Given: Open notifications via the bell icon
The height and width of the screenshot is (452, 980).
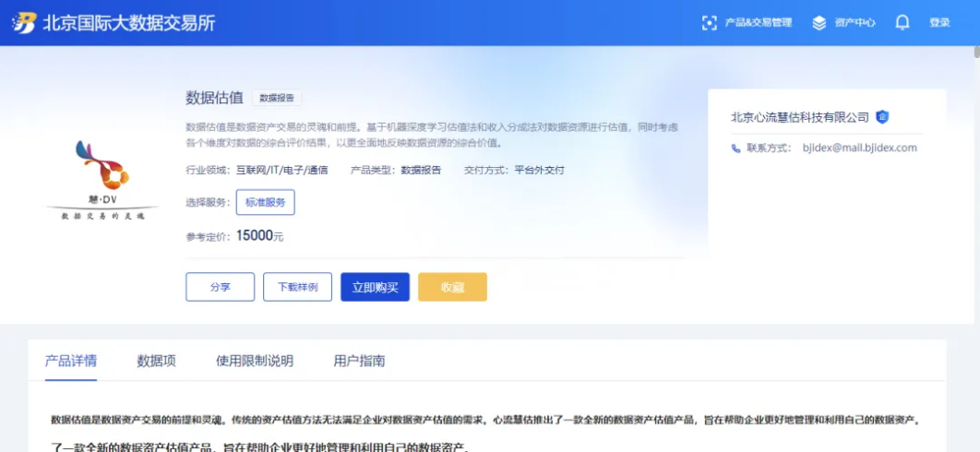Looking at the screenshot, I should (902, 23).
